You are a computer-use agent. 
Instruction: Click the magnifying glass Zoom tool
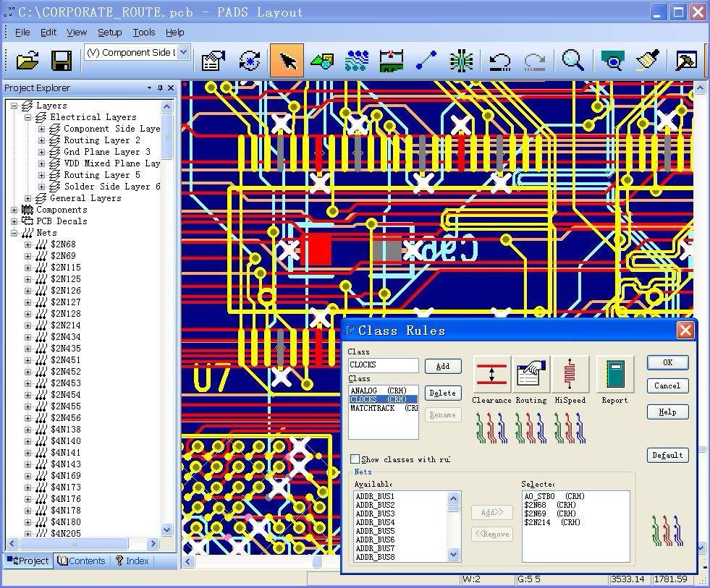point(572,60)
